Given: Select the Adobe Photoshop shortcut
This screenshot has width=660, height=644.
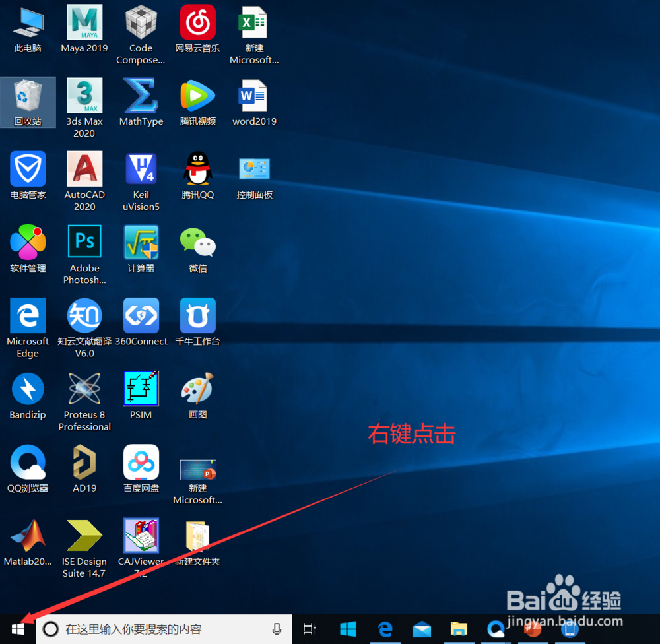Looking at the screenshot, I should 84,254.
